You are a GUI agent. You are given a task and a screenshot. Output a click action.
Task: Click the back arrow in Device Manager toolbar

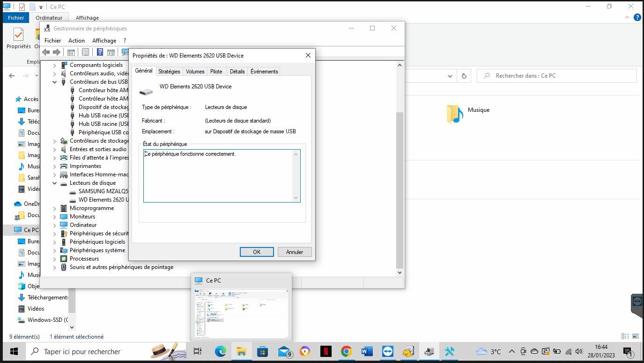pos(46,52)
